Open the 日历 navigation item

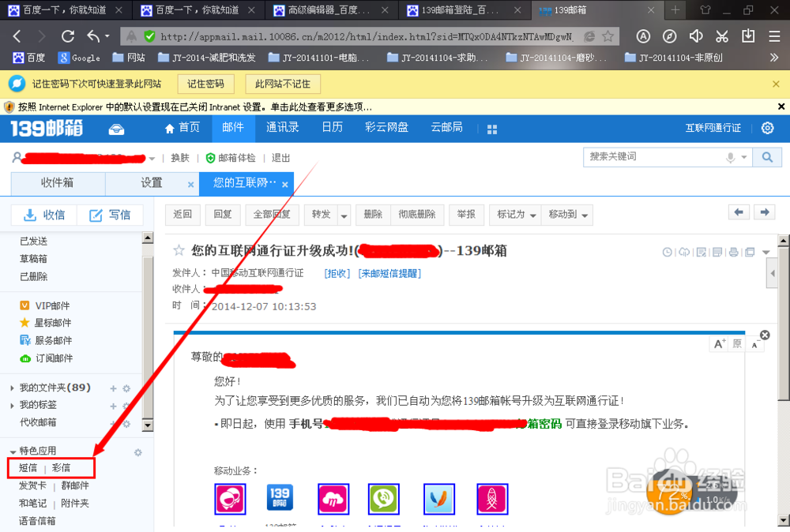[332, 127]
